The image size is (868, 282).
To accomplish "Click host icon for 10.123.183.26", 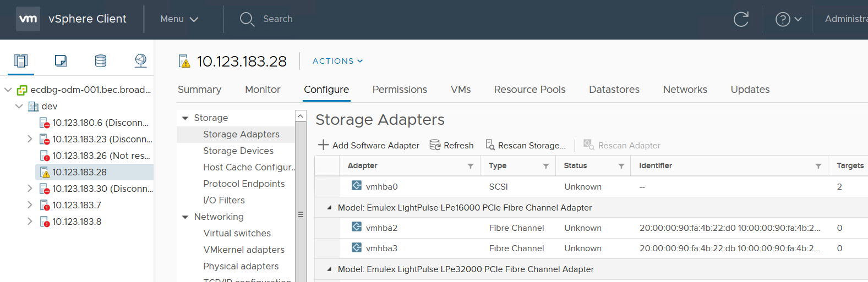I will point(45,156).
